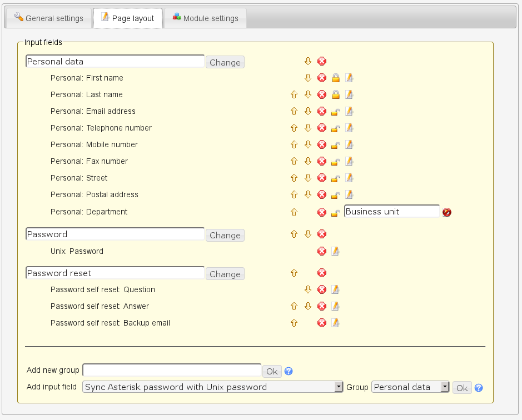Viewport: 522px width, 420px height.
Task: Open the Add input field dropdown
Action: (x=213, y=387)
